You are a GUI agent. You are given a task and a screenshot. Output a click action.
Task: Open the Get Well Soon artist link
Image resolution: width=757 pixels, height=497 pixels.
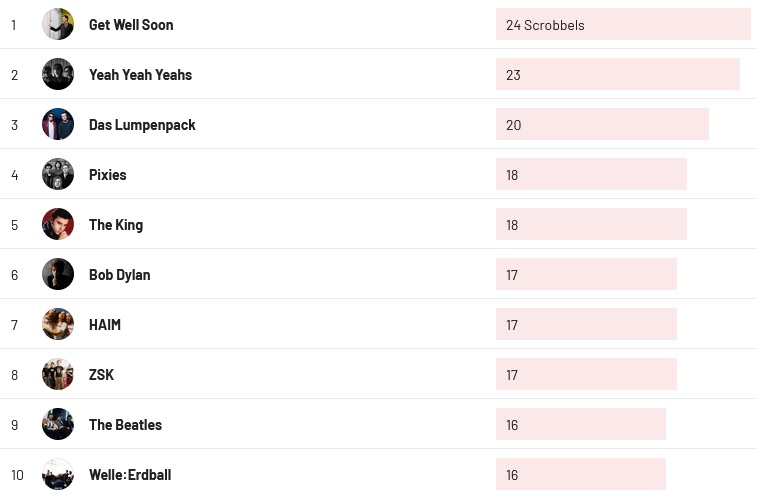(x=131, y=25)
